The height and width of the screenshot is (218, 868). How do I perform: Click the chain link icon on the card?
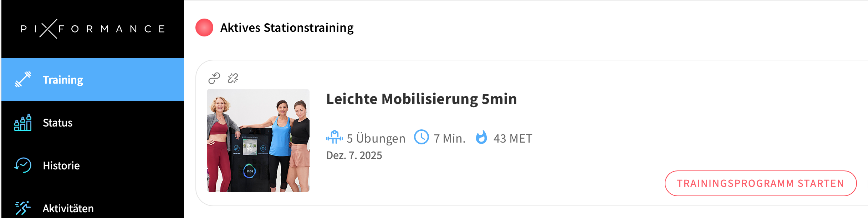pos(214,78)
